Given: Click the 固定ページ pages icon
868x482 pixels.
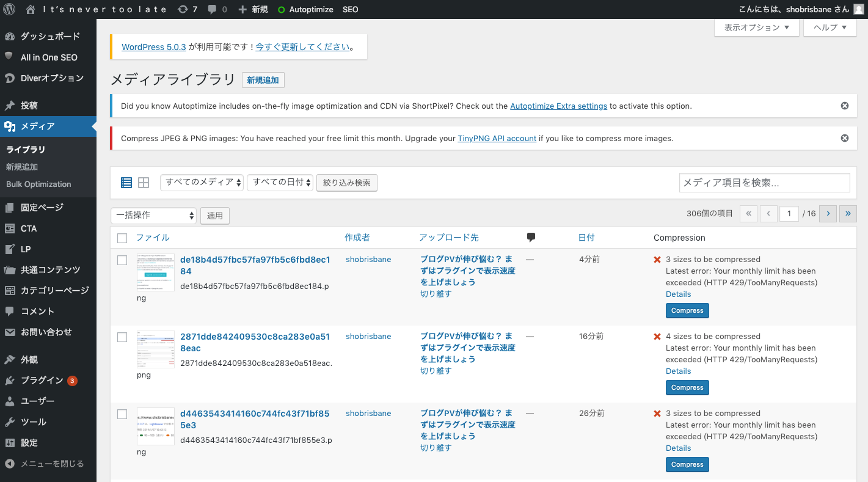Looking at the screenshot, I should point(9,208).
